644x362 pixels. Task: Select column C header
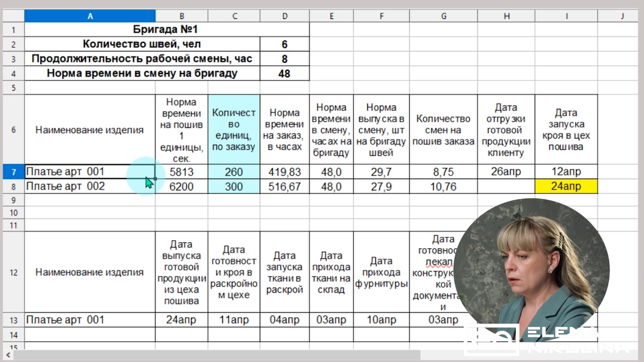(234, 16)
